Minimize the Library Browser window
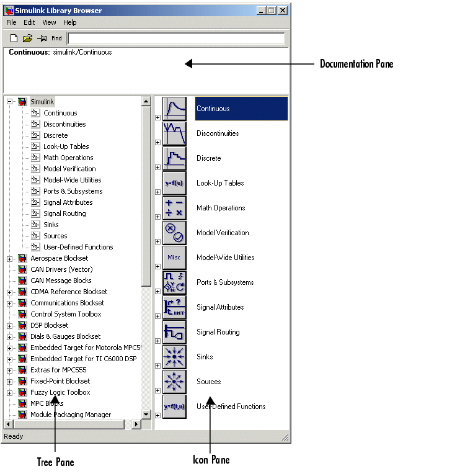465x476 pixels. click(262, 11)
